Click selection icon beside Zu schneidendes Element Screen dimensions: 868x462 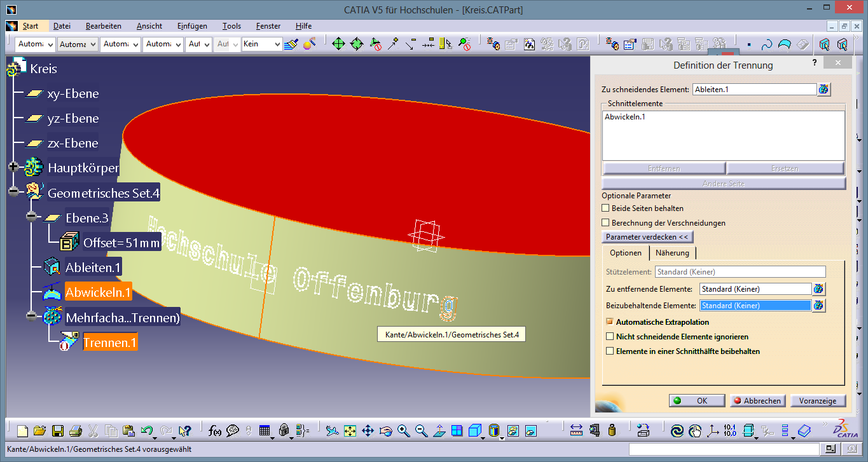pos(824,90)
